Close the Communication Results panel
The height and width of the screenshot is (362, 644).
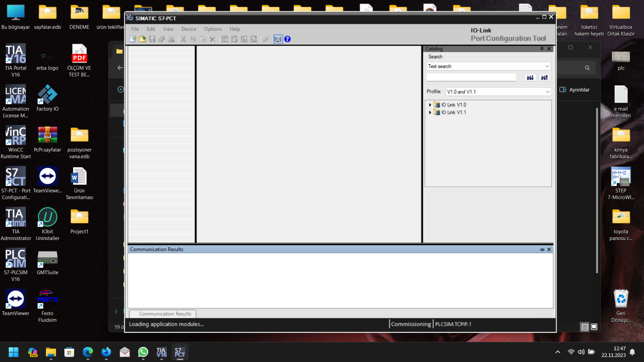(x=549, y=249)
